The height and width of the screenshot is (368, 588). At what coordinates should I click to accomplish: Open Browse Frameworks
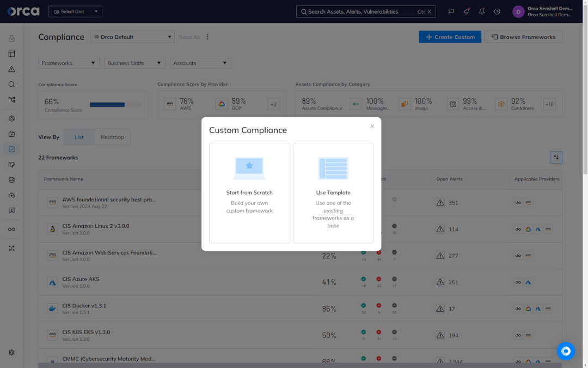(523, 37)
